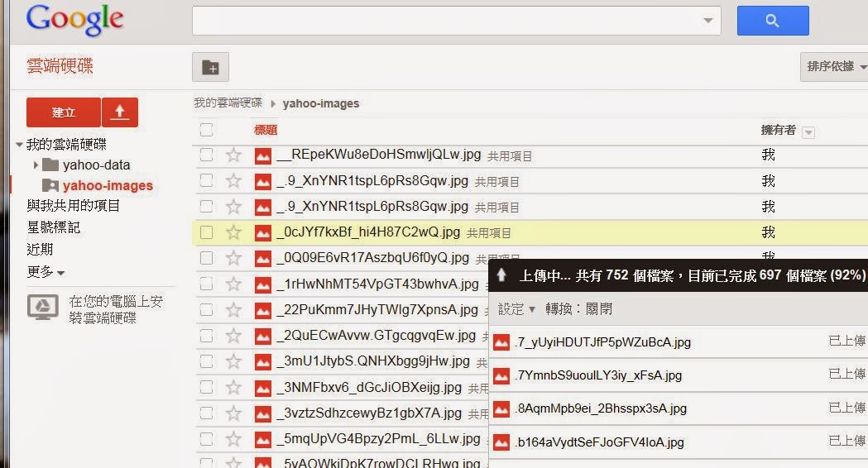
Task: Expand the yahoo-data folder arrow
Action: tap(36, 165)
